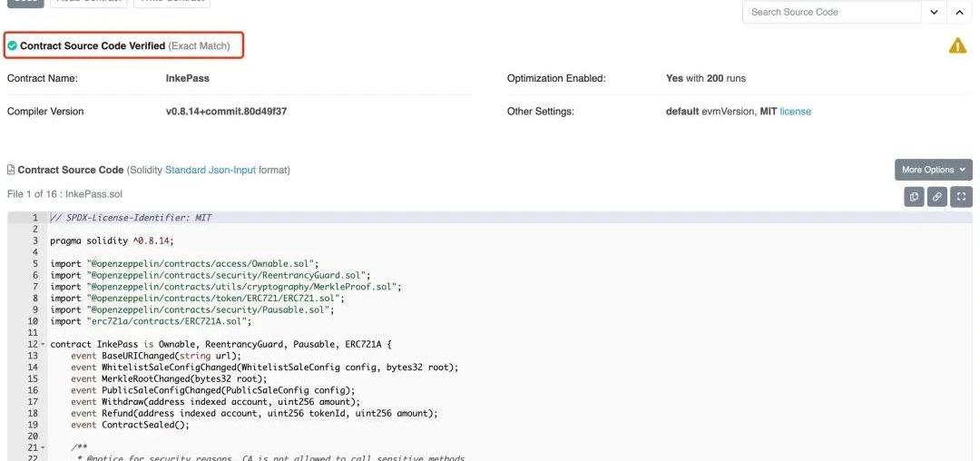Switch to the Read Contract tab

point(100,2)
